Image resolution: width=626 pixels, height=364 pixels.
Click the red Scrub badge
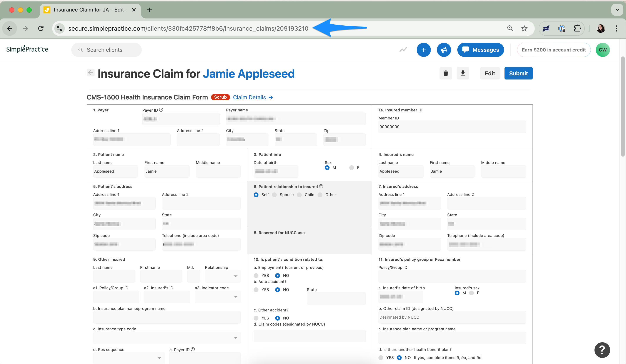point(220,97)
